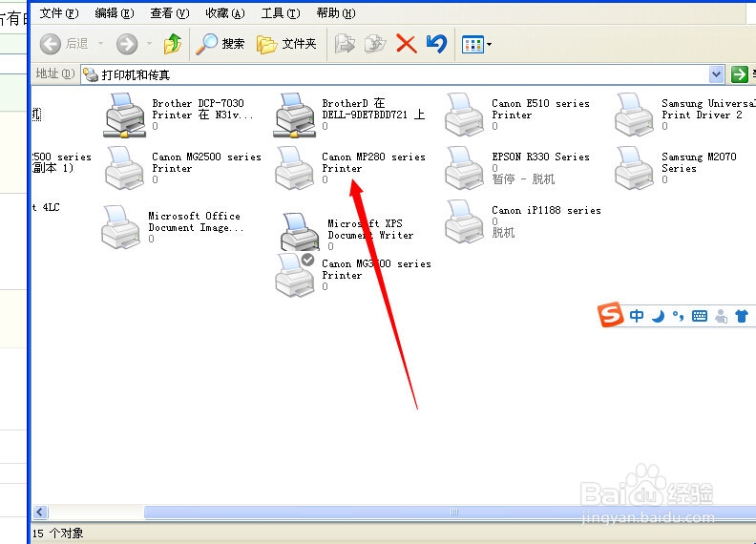Open the Forward button history dropdown
This screenshot has height=544, width=756.
coord(149,44)
